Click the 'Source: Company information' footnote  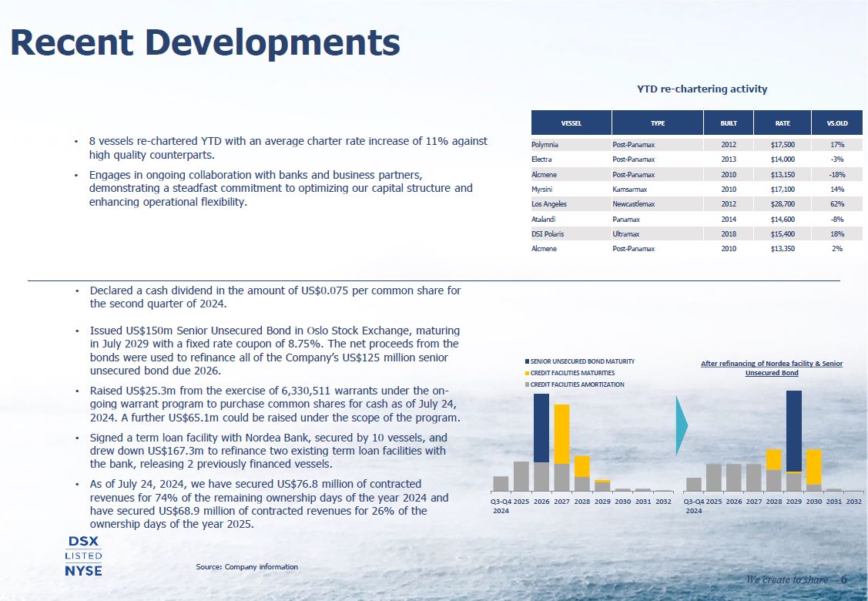246,567
